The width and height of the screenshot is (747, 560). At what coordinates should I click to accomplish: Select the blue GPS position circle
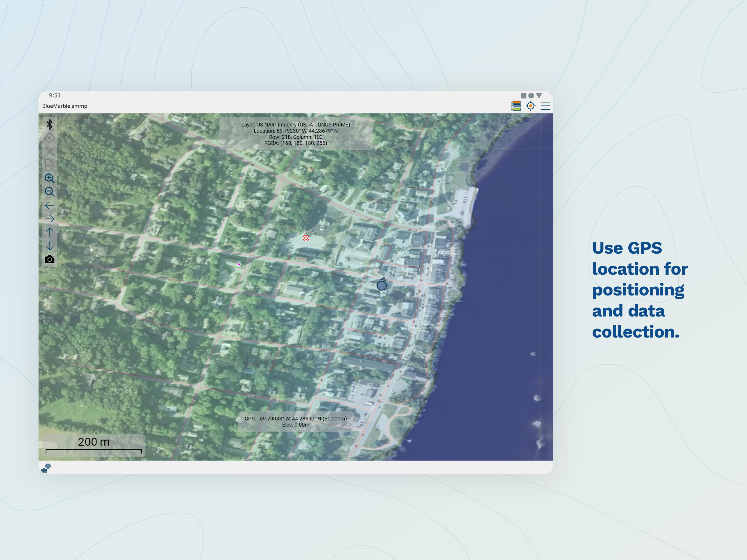pos(382,285)
